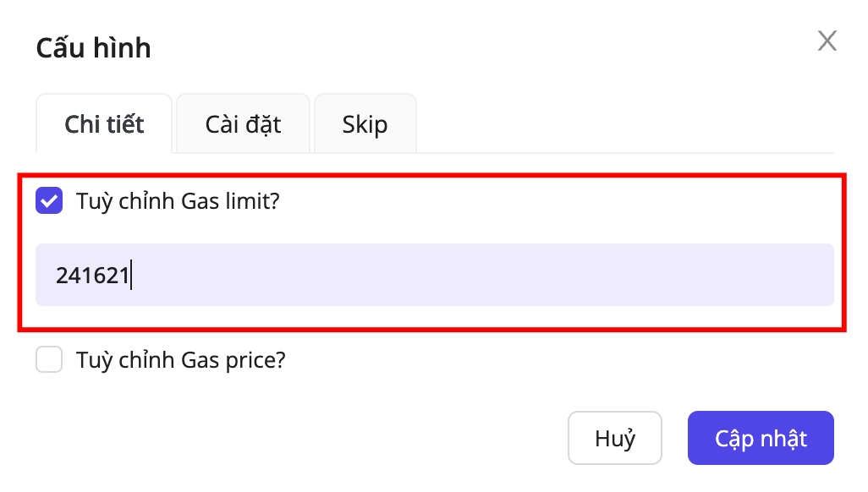Screen dimensions: 868x492
Task: Select the Skip tab
Action: click(x=365, y=124)
